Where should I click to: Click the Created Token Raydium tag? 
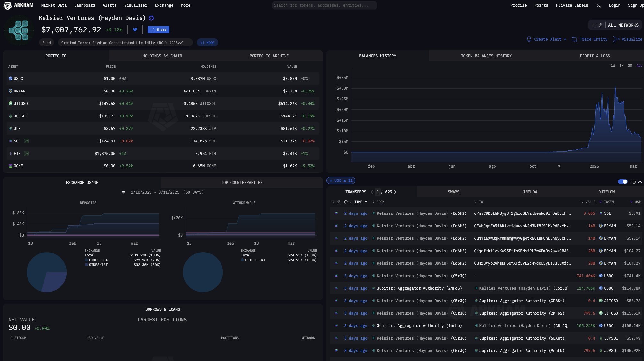(125, 43)
